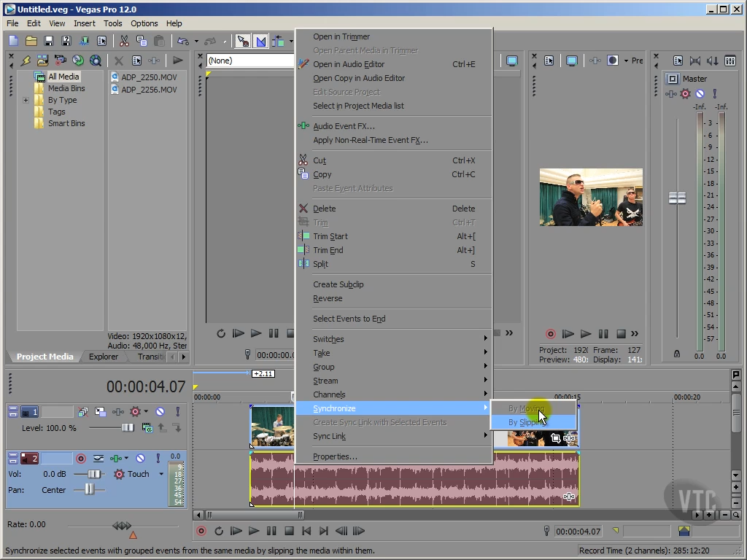Click Record in the main transport bar
Image resolution: width=747 pixels, height=560 pixels.
click(x=201, y=531)
